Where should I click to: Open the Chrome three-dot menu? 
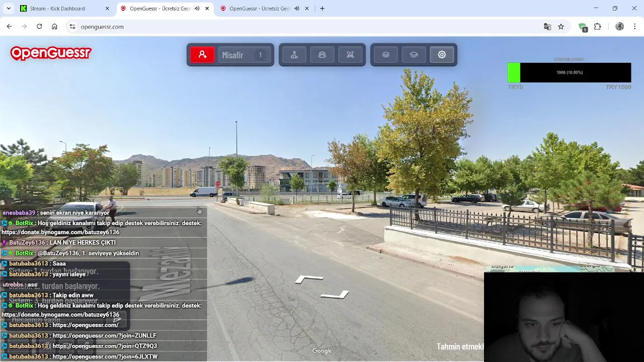click(634, 27)
